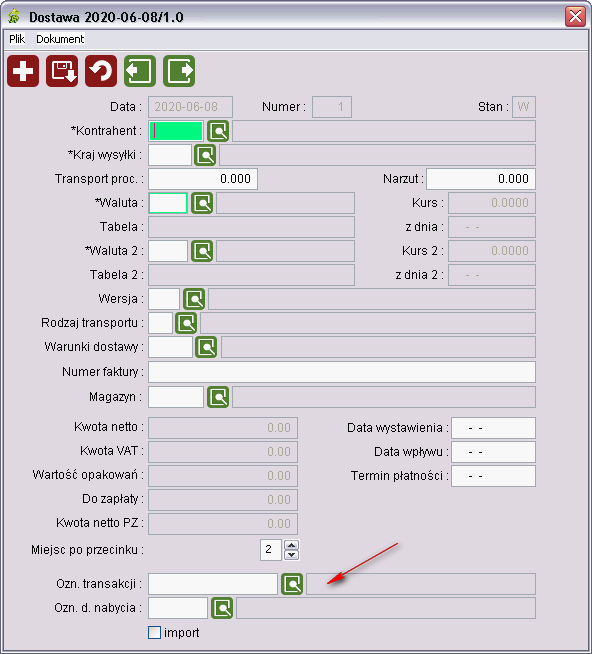Click the Numer faktury input field
592x654 pixels.
(342, 372)
